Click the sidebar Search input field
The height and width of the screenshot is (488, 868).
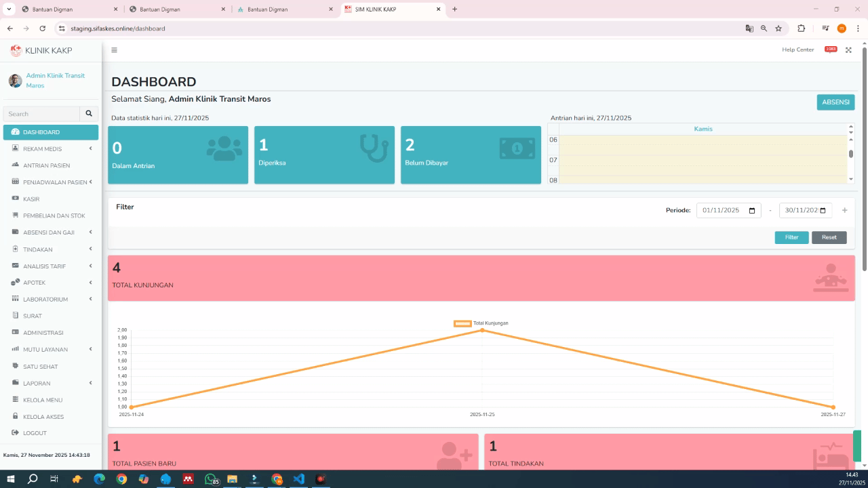coord(42,114)
